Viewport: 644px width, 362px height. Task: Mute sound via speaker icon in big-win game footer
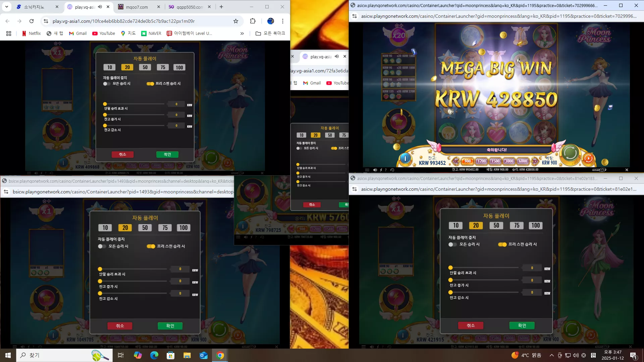pos(375,170)
